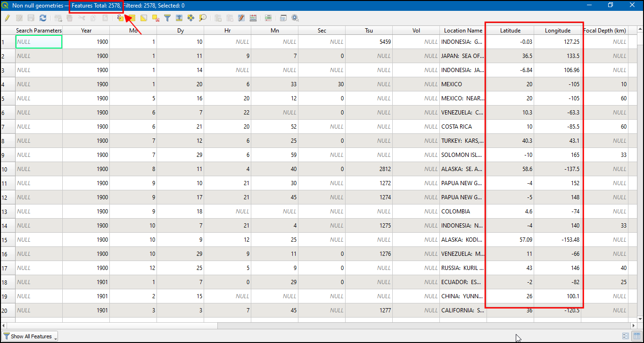Image resolution: width=644 pixels, height=343 pixels.
Task: Click the Search Parameters cell in row 1
Action: [39, 42]
